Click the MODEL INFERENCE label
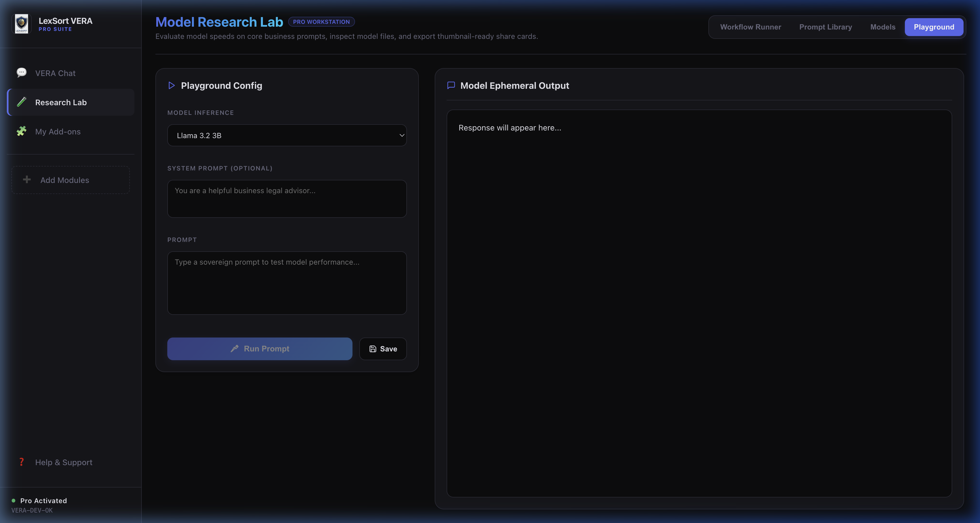 [x=200, y=113]
